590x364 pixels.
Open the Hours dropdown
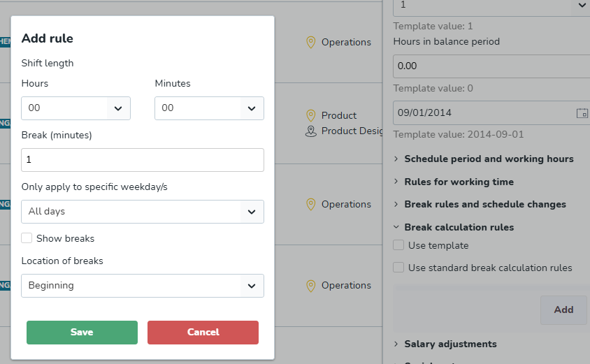click(x=75, y=108)
